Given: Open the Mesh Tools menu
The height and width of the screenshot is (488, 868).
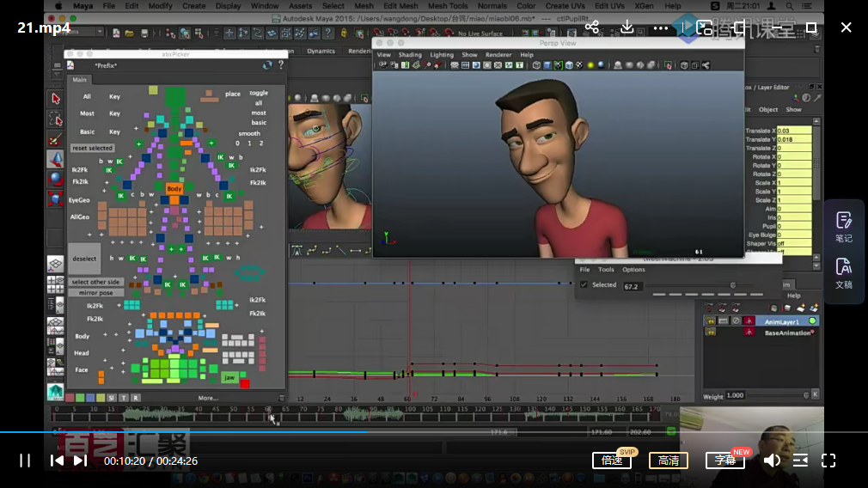Looking at the screenshot, I should 447,6.
